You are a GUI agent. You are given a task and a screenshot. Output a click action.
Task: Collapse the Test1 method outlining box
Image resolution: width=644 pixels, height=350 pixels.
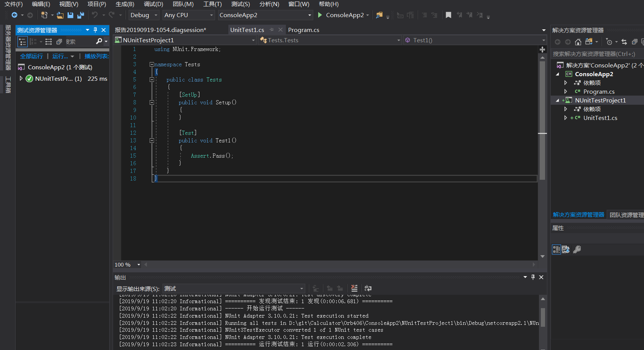(x=151, y=141)
